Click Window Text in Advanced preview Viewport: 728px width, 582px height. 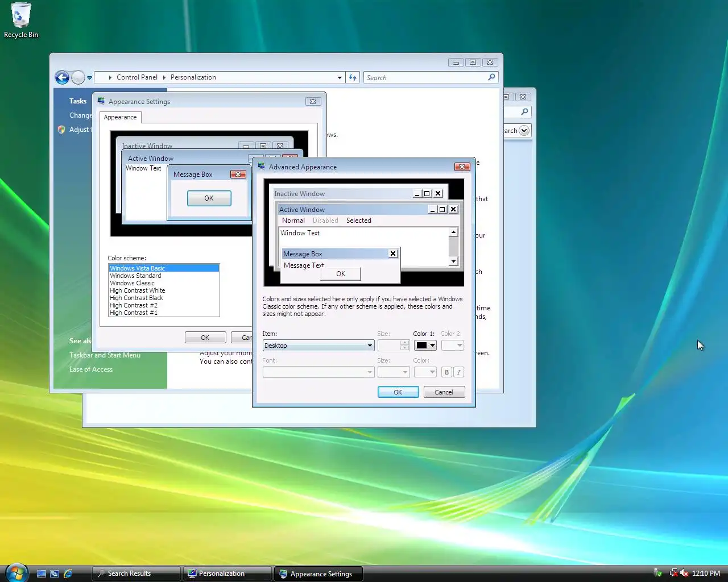(300, 233)
